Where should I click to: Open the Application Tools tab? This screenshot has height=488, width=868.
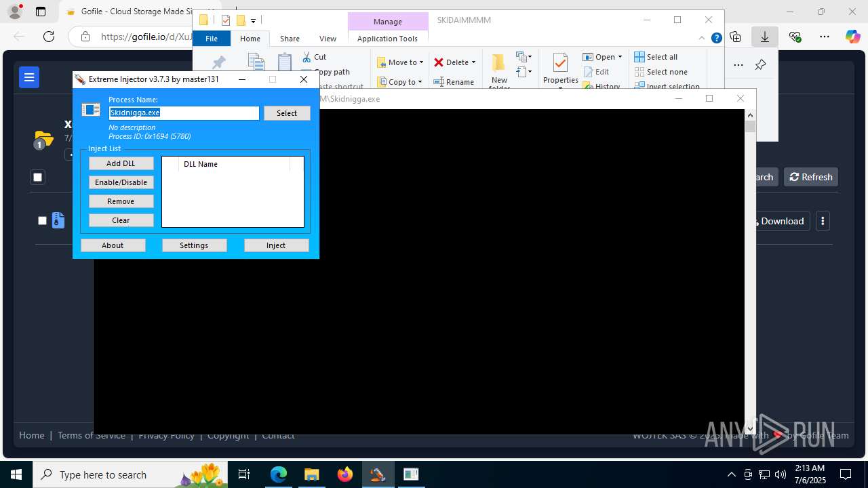tap(387, 39)
